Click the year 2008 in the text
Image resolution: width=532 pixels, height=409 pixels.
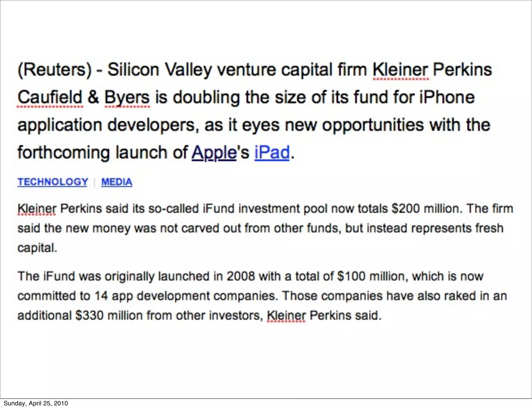(x=241, y=276)
